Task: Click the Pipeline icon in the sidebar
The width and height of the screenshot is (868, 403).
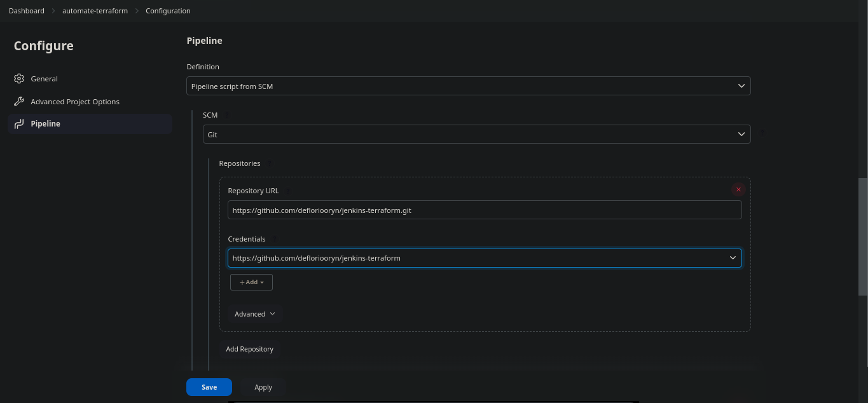Action: (x=19, y=124)
